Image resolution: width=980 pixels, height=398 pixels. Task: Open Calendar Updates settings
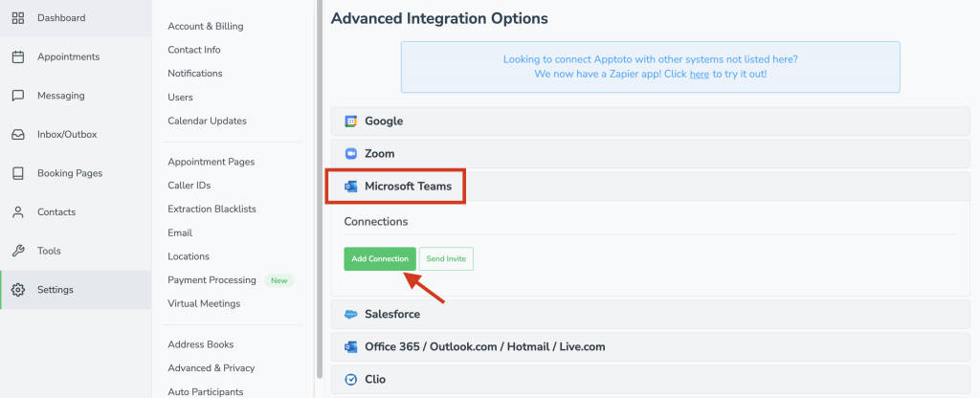pyautogui.click(x=207, y=121)
